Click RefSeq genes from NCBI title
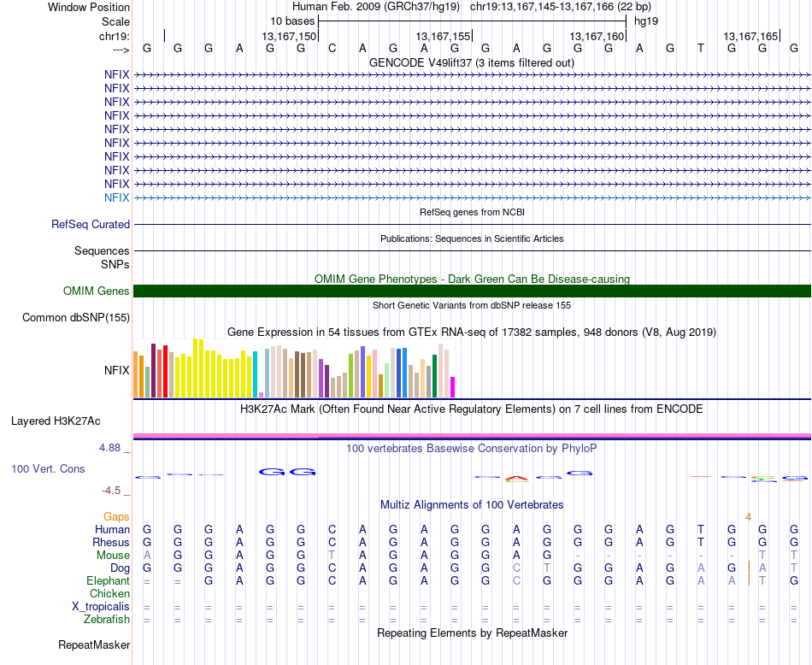The height and width of the screenshot is (665, 812). point(472,212)
